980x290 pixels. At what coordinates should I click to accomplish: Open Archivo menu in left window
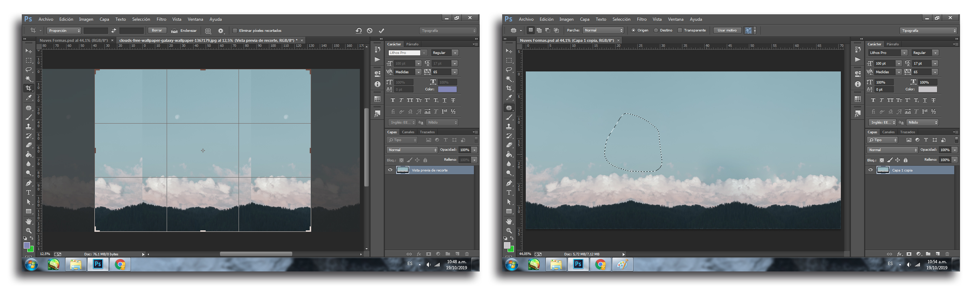click(46, 19)
